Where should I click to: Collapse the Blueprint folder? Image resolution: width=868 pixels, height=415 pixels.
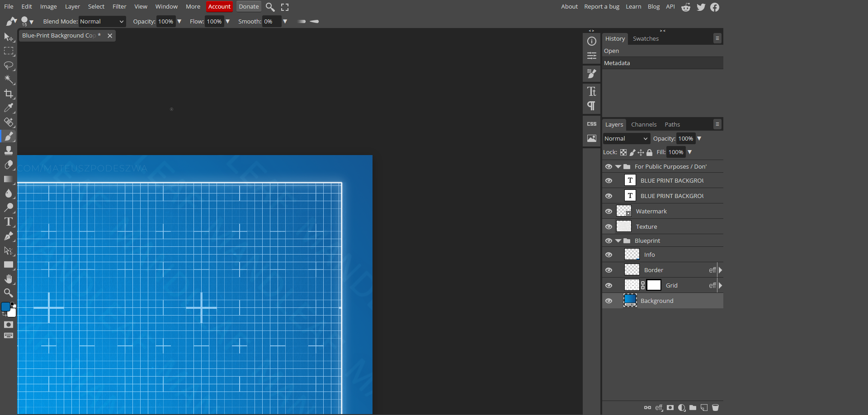tap(618, 241)
